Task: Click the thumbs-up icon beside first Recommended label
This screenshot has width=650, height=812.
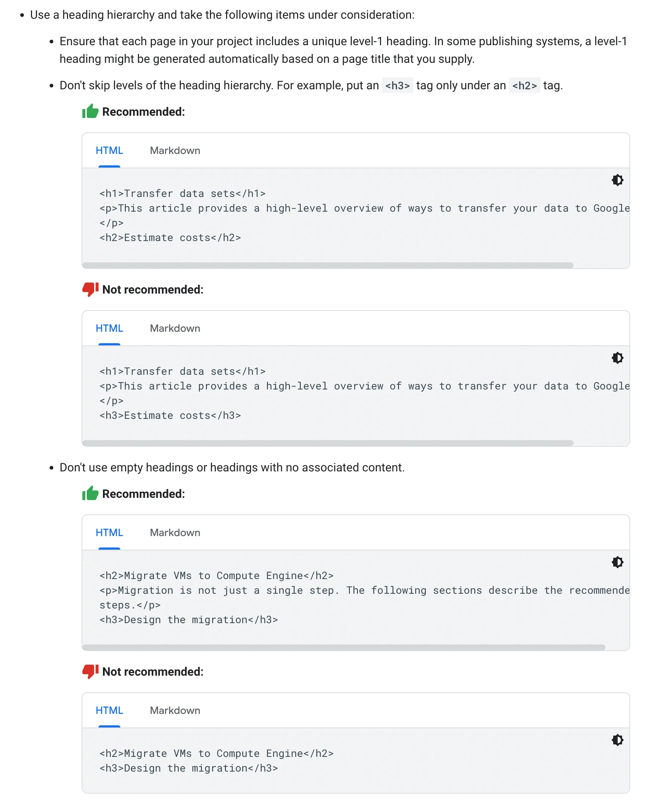Action: coord(90,111)
